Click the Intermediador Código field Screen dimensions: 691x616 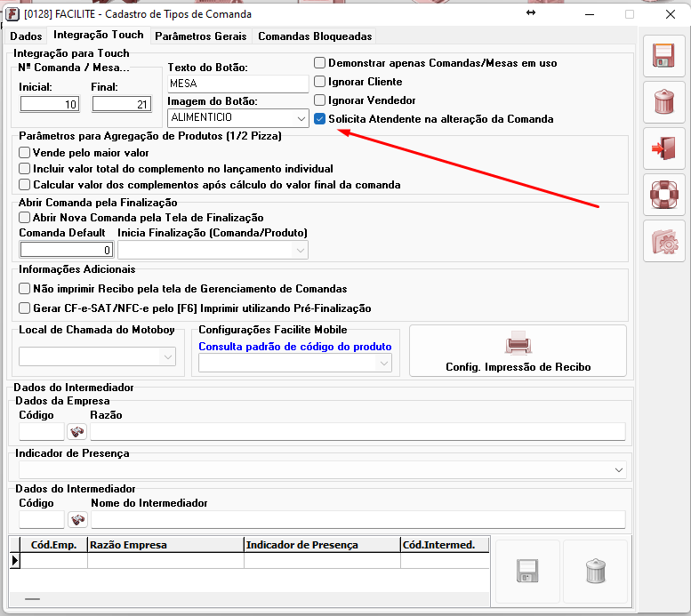[42, 519]
